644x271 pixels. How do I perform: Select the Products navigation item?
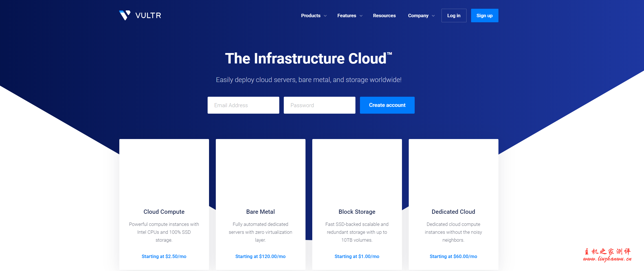click(x=311, y=16)
